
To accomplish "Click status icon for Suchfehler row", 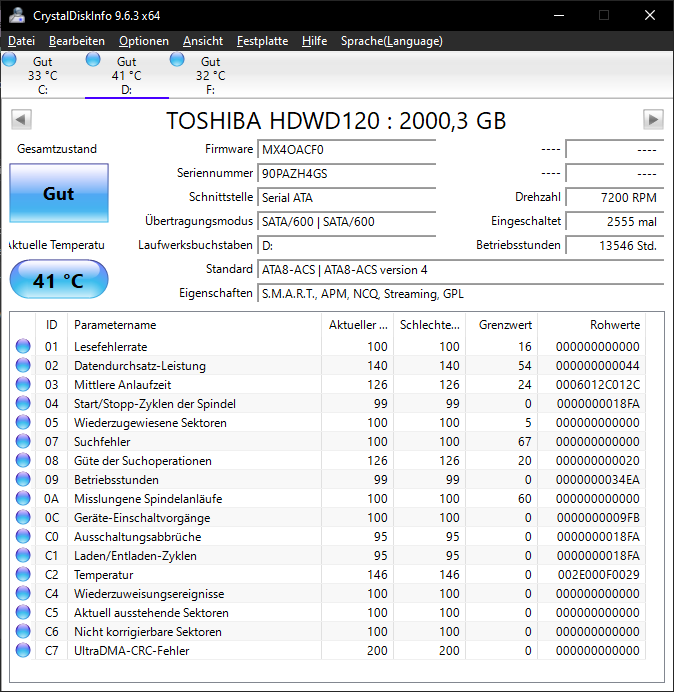I will 23,441.
